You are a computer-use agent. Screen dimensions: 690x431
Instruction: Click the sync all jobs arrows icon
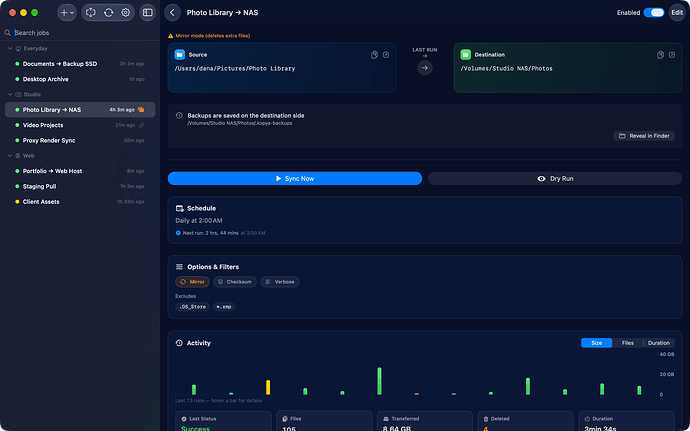pos(91,13)
